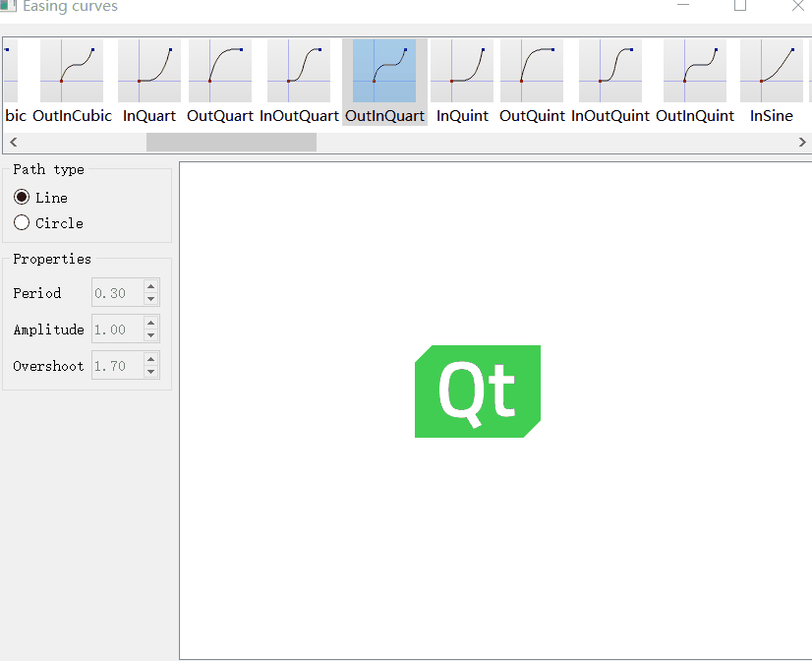Pick the InOutQuart easing curve icon
This screenshot has width=812, height=661.
coord(299,71)
